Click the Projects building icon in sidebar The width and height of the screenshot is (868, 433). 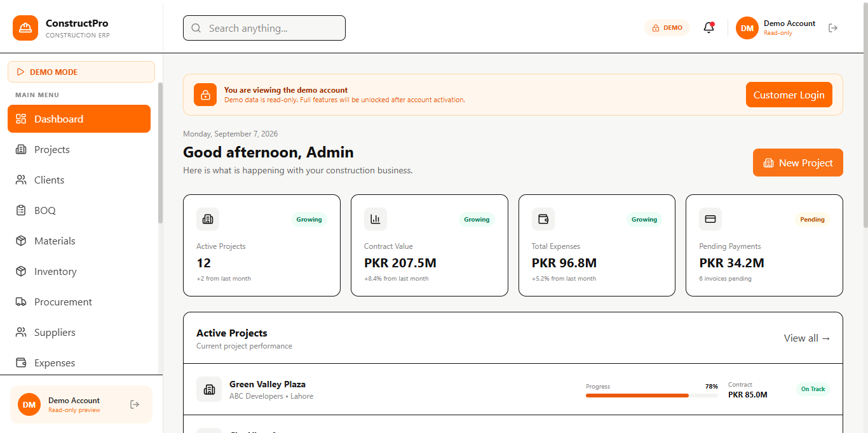21,149
